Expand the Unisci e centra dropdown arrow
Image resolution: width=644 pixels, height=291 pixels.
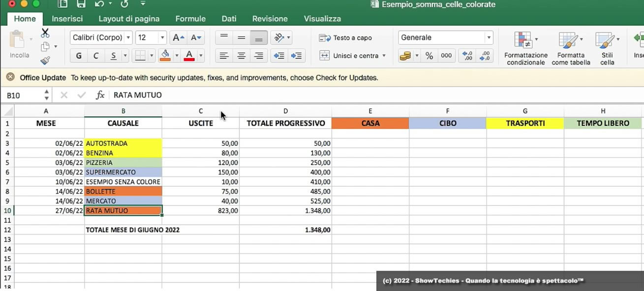click(384, 56)
